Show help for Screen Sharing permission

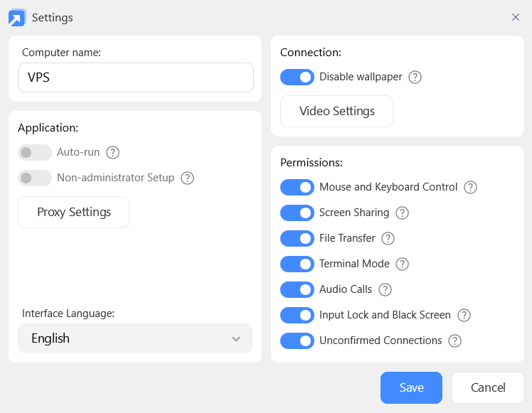coord(403,213)
